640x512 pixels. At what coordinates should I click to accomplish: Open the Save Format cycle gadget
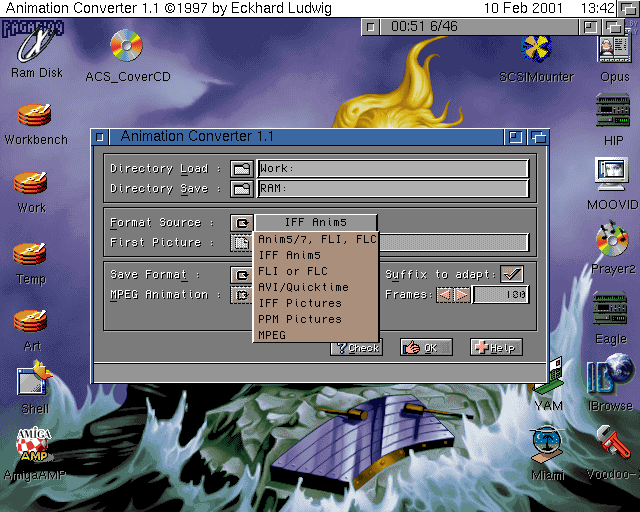(242, 275)
